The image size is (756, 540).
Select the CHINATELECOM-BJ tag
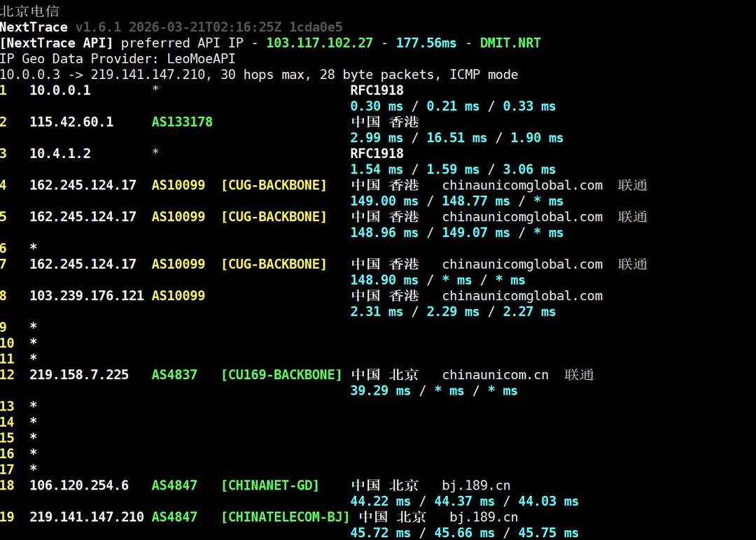pyautogui.click(x=285, y=517)
